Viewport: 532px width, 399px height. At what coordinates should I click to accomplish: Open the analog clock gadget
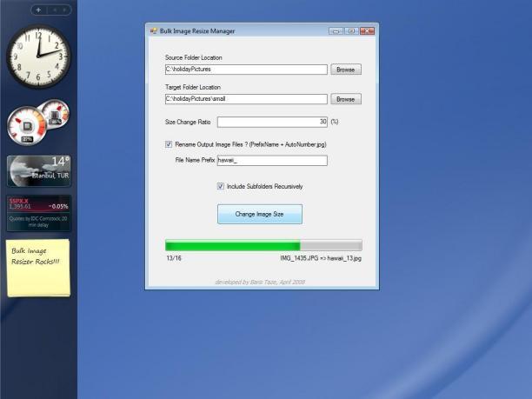tap(38, 57)
